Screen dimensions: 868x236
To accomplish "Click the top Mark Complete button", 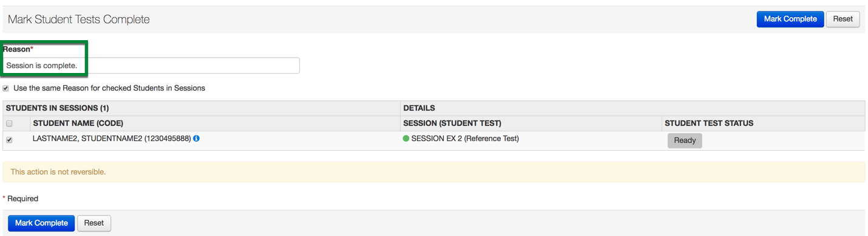I will coord(790,19).
